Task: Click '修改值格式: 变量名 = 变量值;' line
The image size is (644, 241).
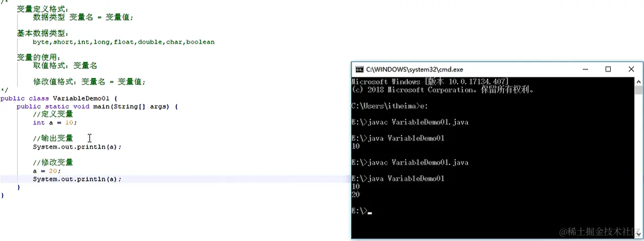Action: coord(89,82)
